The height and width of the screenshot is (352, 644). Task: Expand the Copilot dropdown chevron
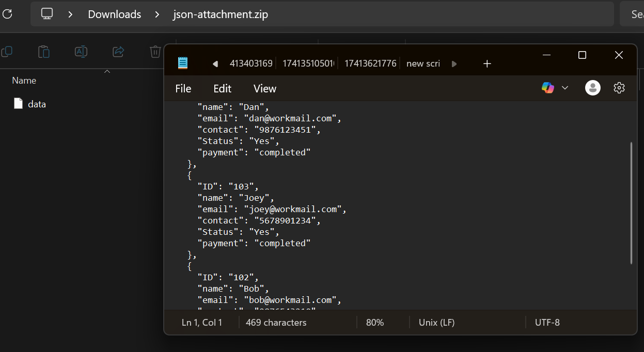[x=565, y=88]
